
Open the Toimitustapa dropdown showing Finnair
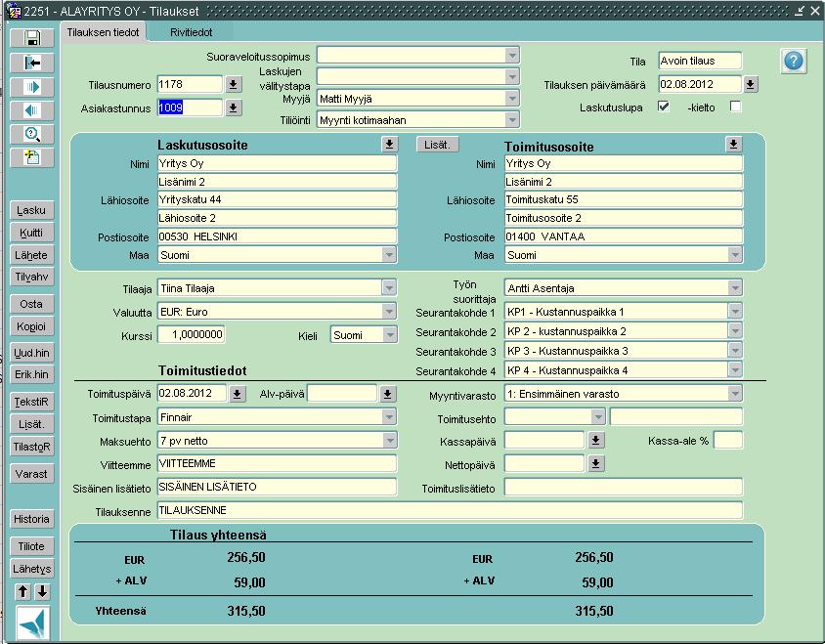[389, 417]
